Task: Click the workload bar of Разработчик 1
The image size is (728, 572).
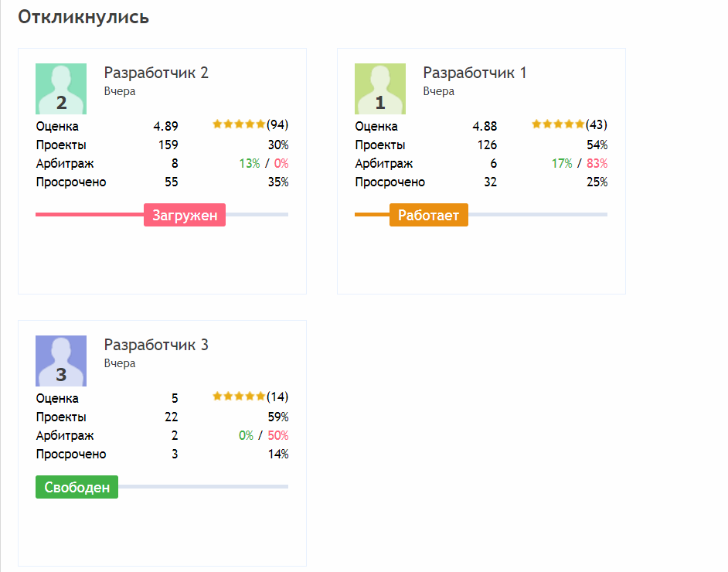Action: pos(537,214)
